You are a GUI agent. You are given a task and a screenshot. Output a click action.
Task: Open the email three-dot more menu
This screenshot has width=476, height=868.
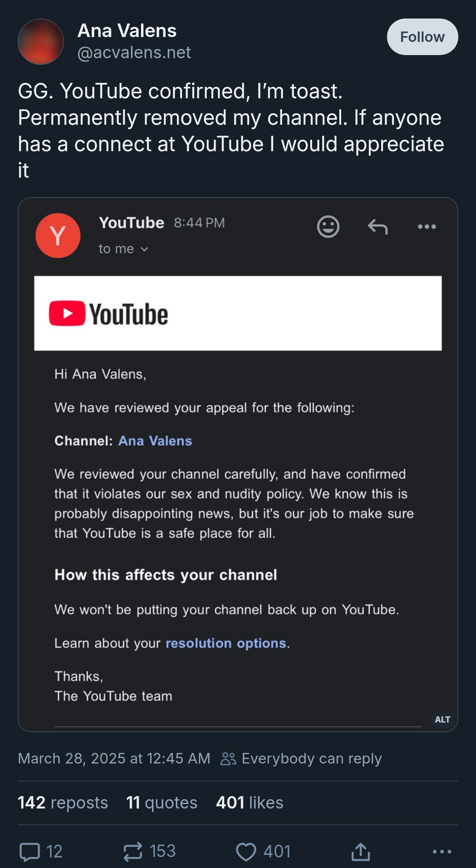pos(427,227)
